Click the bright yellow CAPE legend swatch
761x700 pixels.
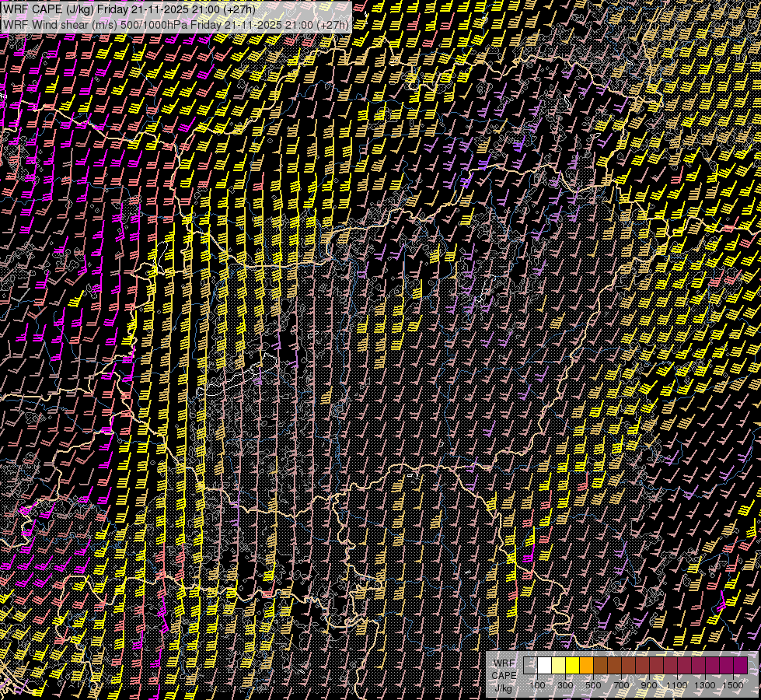pos(573,666)
